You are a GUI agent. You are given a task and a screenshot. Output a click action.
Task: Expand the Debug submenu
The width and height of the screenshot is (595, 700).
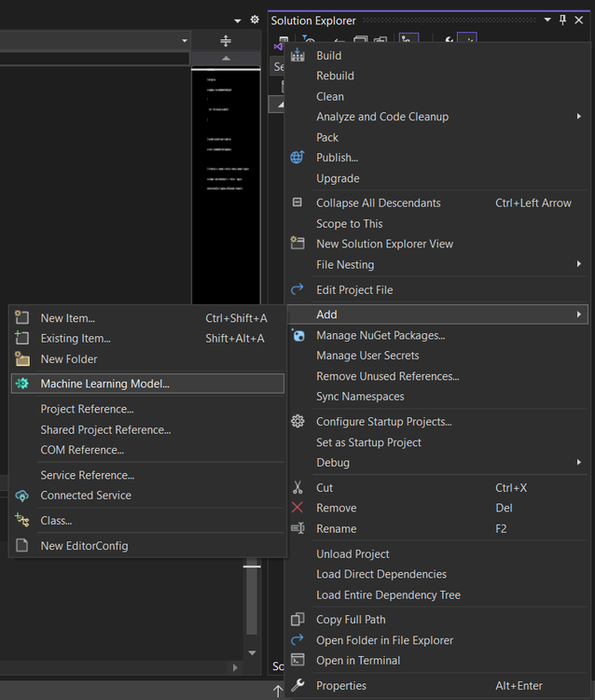tap(579, 463)
